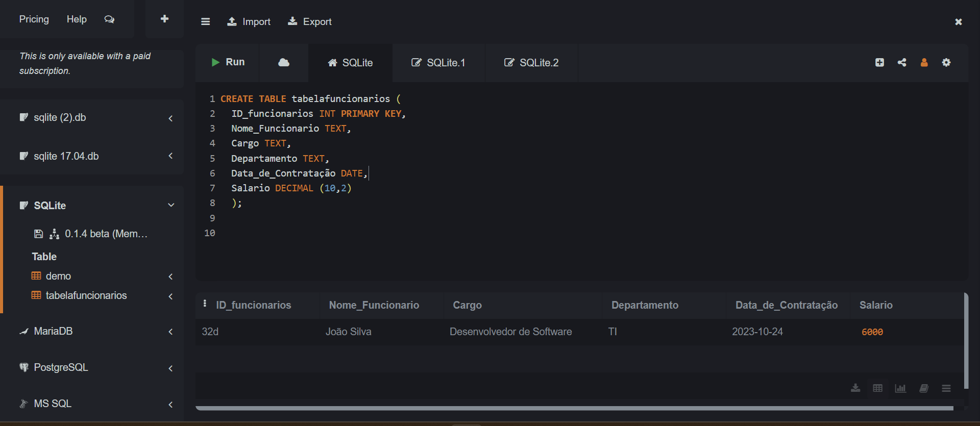Click the Import button
Screen dimensions: 980x426
pos(249,21)
